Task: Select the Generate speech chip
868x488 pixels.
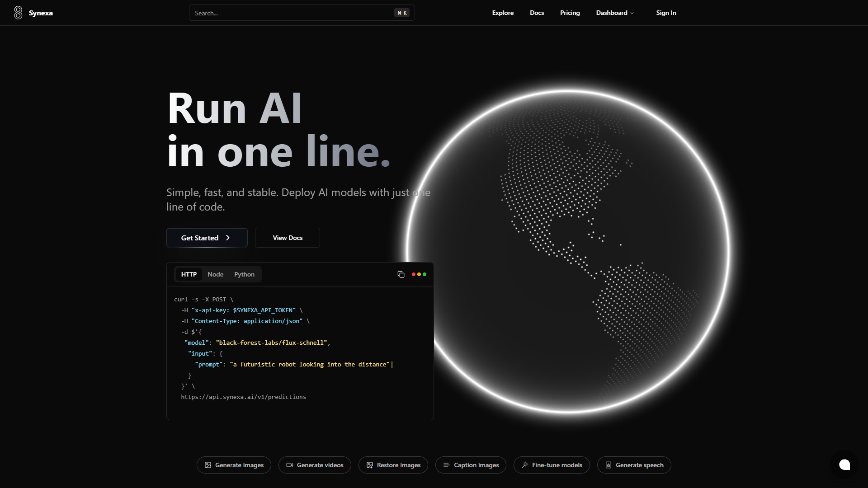Action: click(x=634, y=465)
